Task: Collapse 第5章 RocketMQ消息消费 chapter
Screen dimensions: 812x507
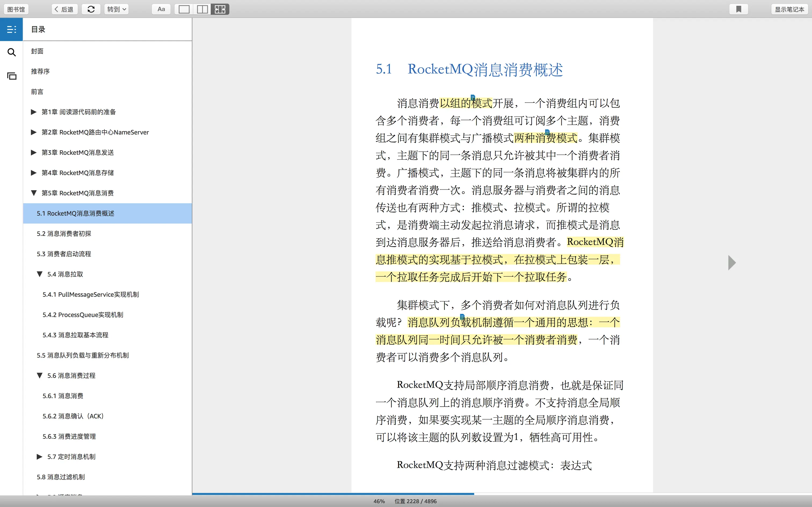Action: point(34,193)
